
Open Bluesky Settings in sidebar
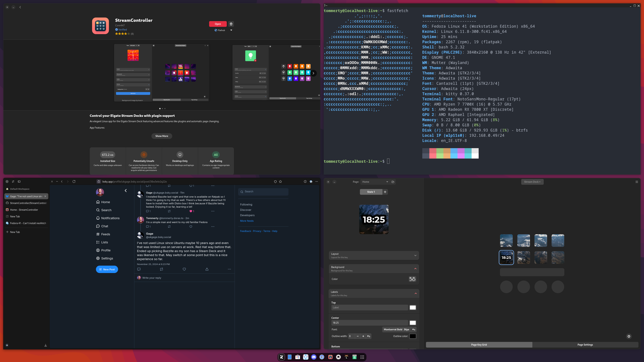point(104,258)
